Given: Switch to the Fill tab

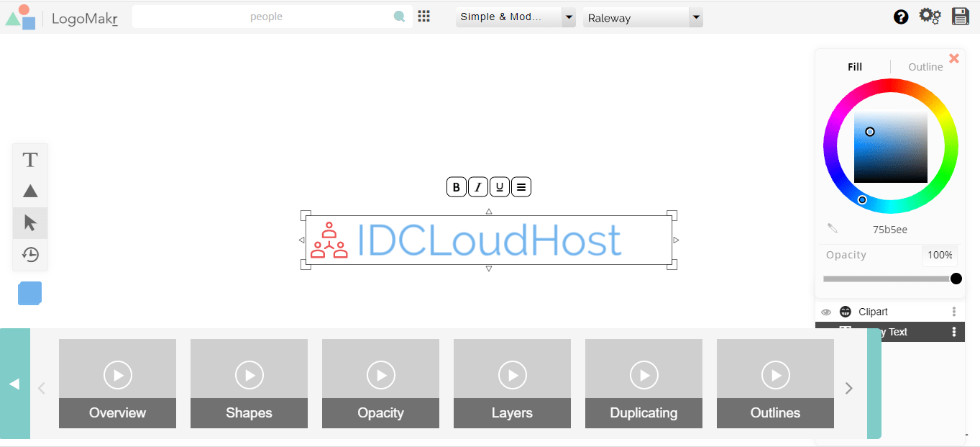Looking at the screenshot, I should click(855, 67).
